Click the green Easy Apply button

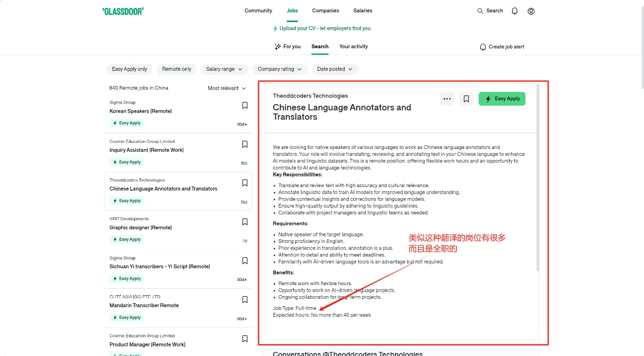click(x=502, y=99)
